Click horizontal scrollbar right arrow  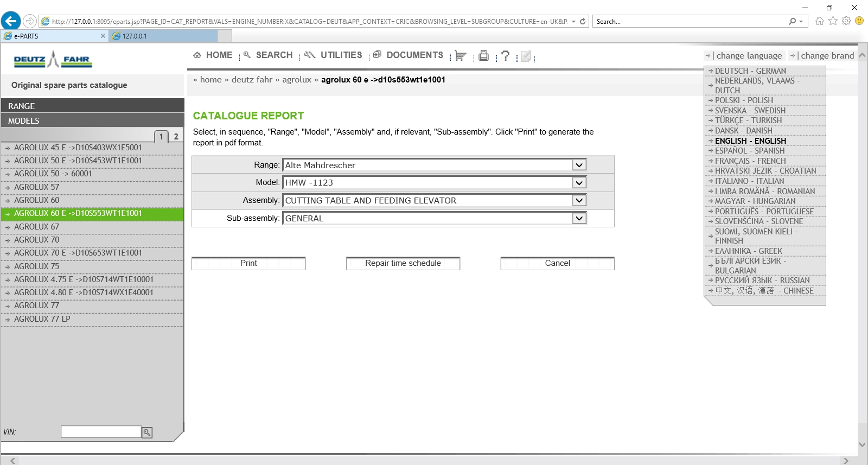846,461
